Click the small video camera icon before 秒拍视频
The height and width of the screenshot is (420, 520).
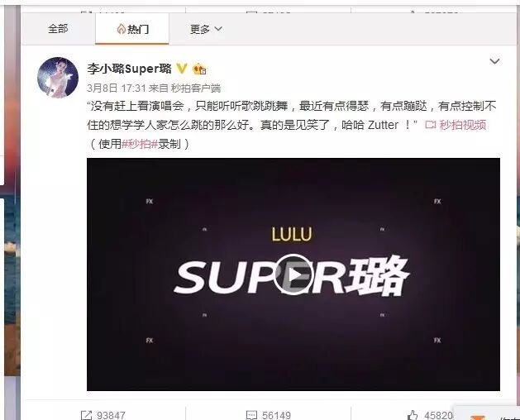point(431,125)
